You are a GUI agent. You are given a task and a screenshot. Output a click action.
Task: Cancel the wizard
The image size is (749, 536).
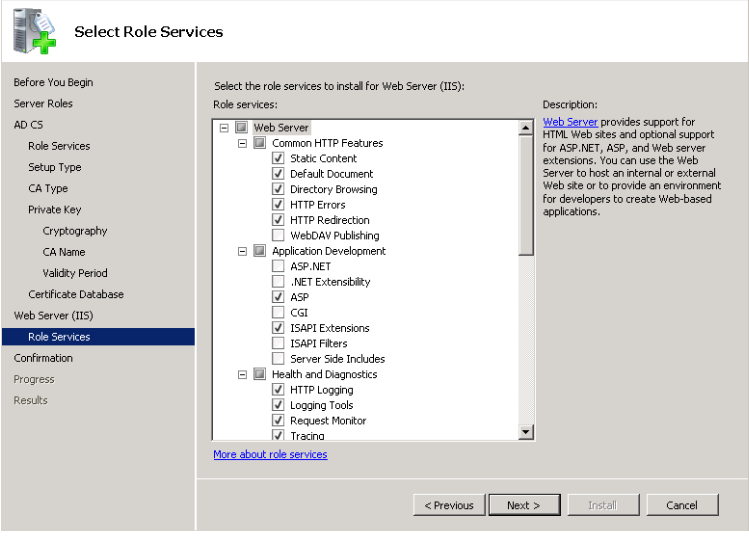682,505
